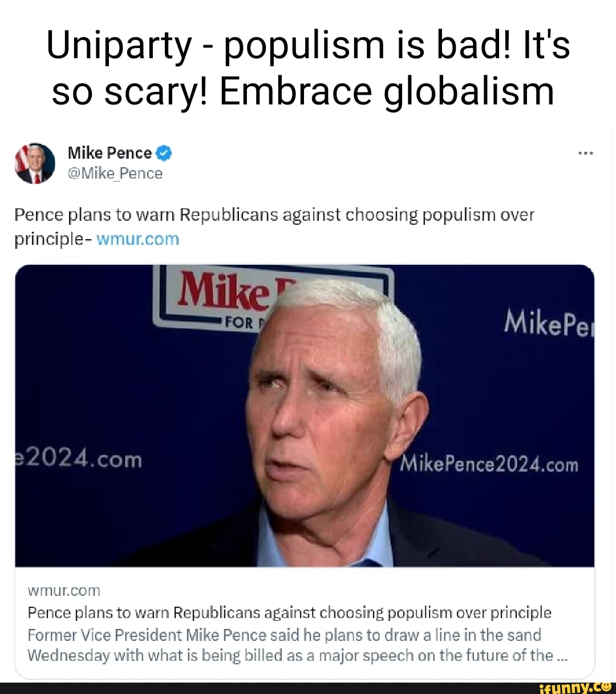Click the @Mike_Pence handle
This screenshot has width=616, height=694.
click(115, 173)
